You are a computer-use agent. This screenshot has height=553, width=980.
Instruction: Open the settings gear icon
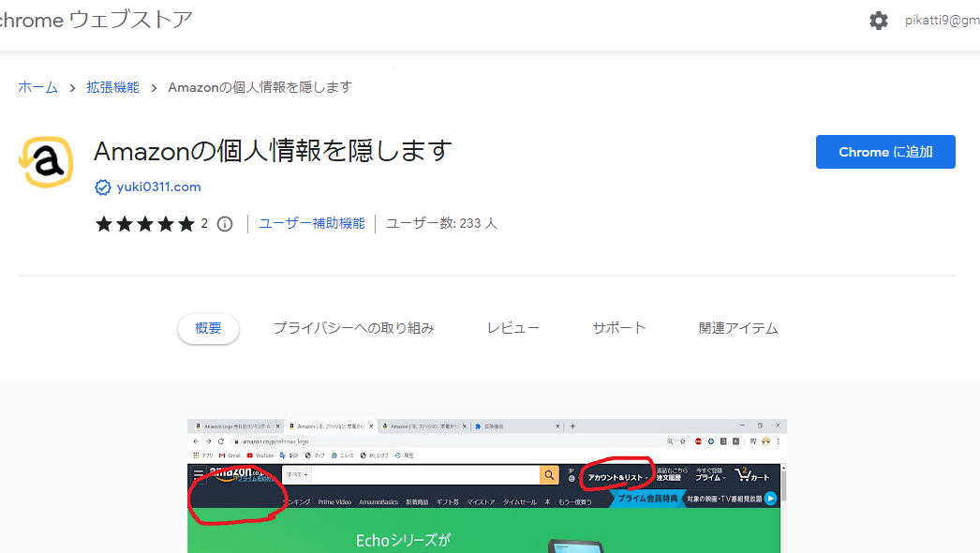(x=878, y=21)
